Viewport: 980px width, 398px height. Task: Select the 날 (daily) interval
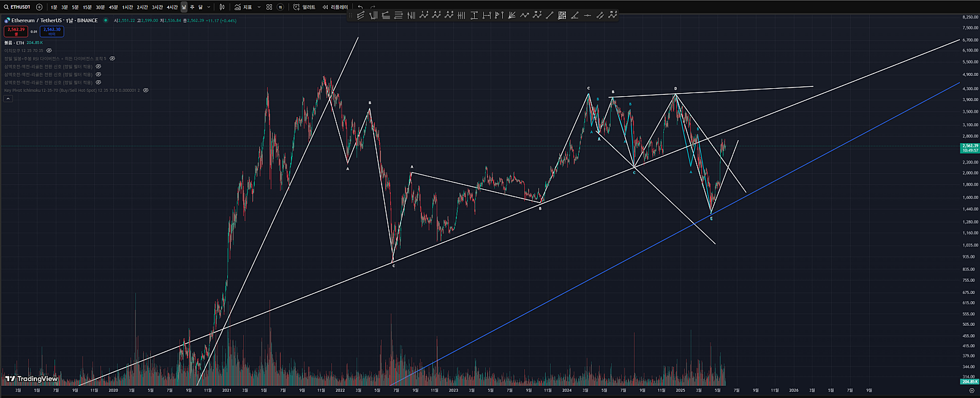[184, 7]
